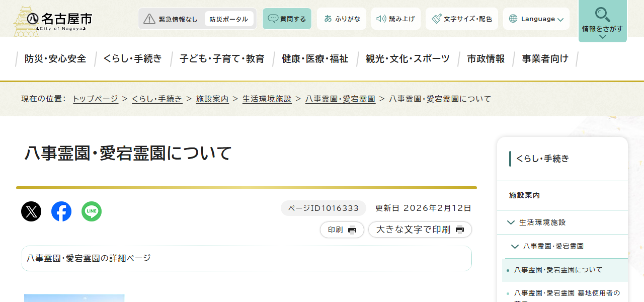
Task: Open the 子ども・子育て・教育 menu
Action: click(x=222, y=59)
